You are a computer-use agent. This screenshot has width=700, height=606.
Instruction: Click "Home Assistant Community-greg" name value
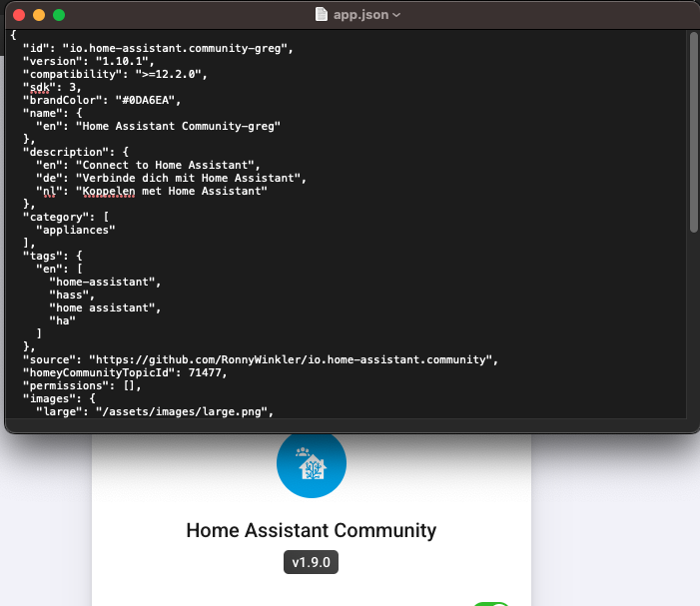[178, 126]
